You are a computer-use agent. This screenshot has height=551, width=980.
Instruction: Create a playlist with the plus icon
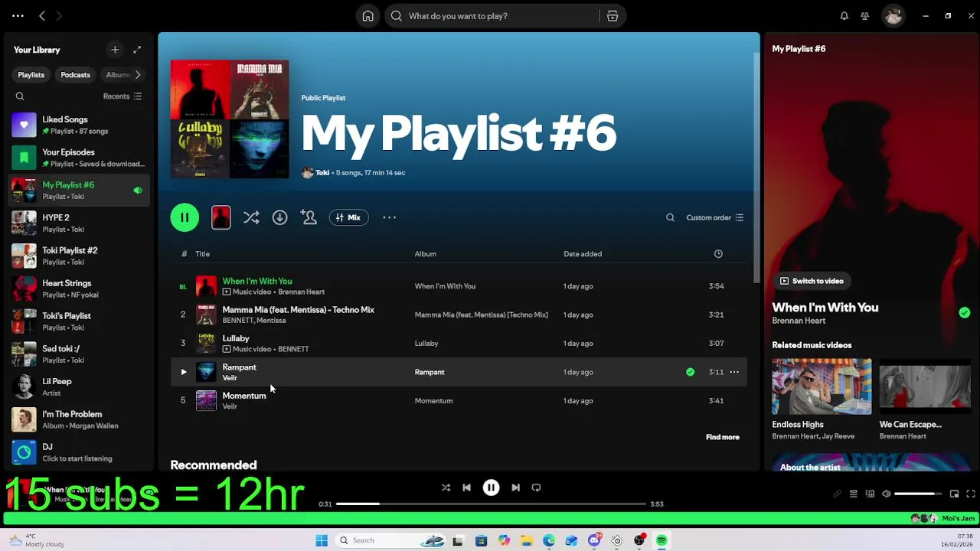tap(115, 50)
